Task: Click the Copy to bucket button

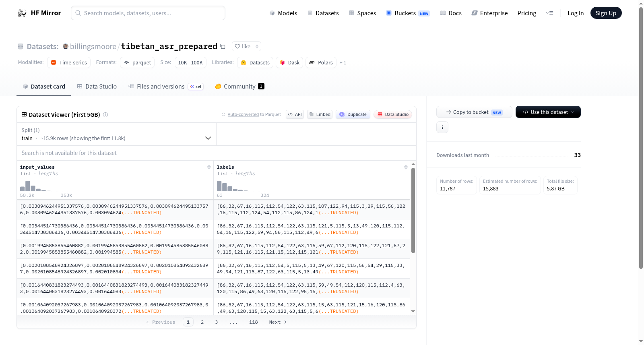Action: coord(474,112)
